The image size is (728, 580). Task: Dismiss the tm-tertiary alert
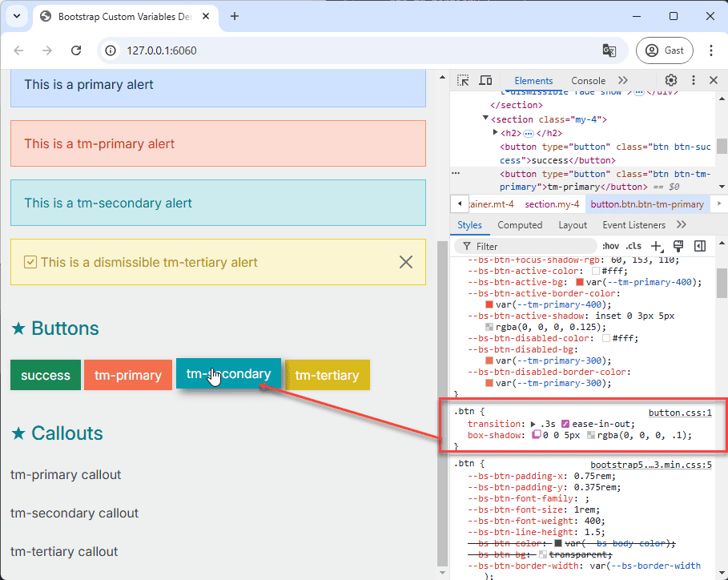pyautogui.click(x=406, y=263)
